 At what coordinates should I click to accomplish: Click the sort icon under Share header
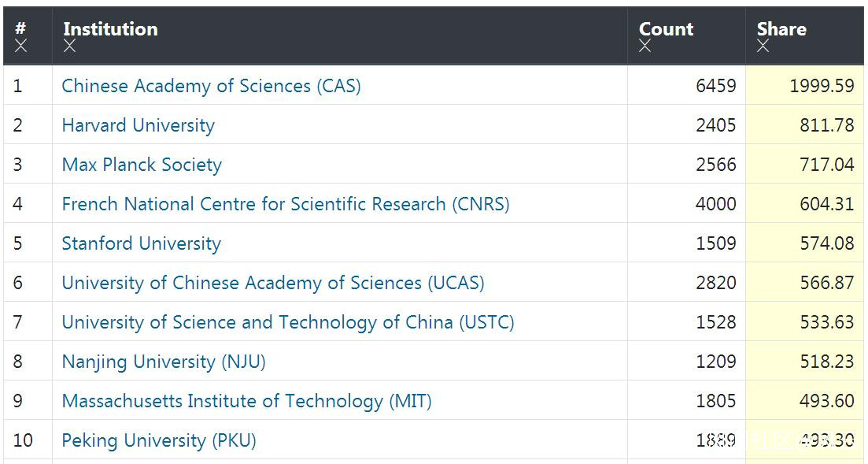(x=763, y=46)
